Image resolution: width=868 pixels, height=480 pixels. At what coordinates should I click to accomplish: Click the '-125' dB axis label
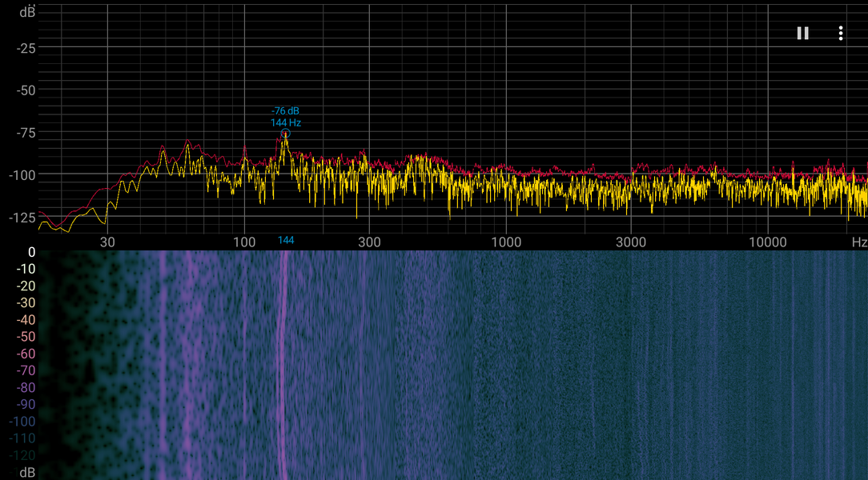22,218
